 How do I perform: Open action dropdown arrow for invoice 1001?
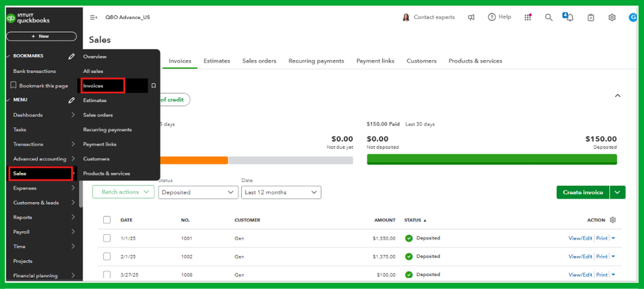point(613,238)
